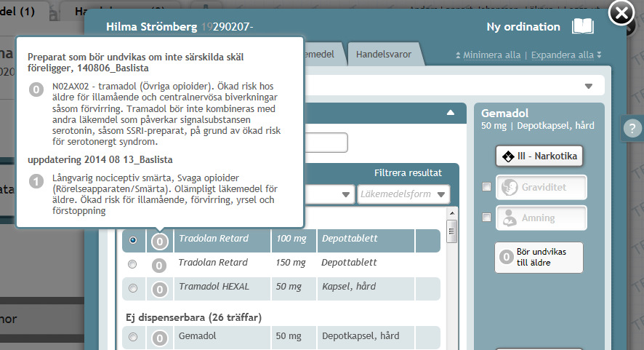Click the Graviditet button
This screenshot has width=644, height=350.
point(542,187)
